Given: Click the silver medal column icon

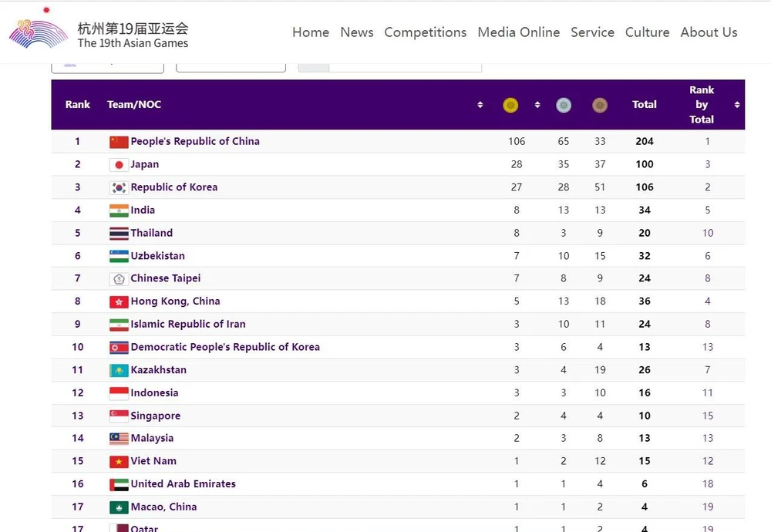Looking at the screenshot, I should (564, 105).
